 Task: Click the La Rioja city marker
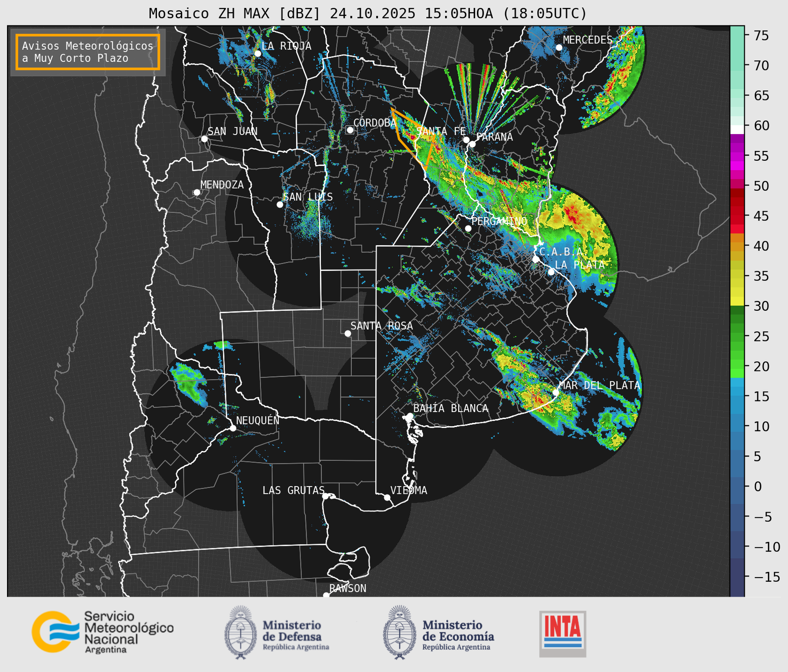click(x=257, y=53)
